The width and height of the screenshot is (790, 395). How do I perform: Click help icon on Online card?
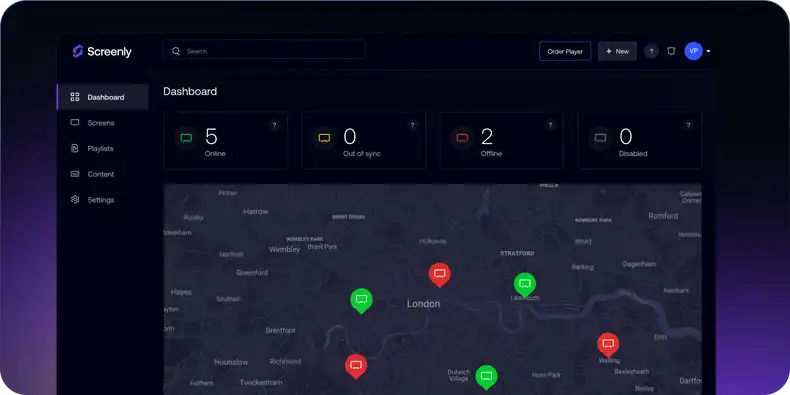point(275,125)
